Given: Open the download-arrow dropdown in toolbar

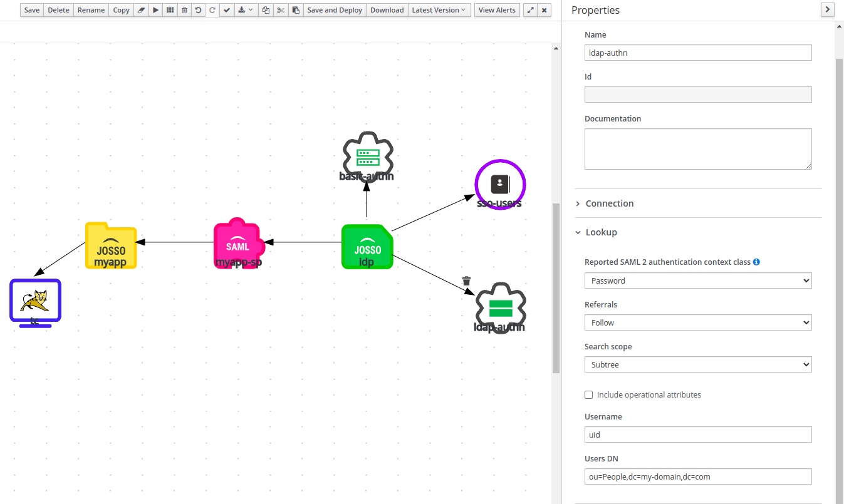Looking at the screenshot, I should click(246, 10).
